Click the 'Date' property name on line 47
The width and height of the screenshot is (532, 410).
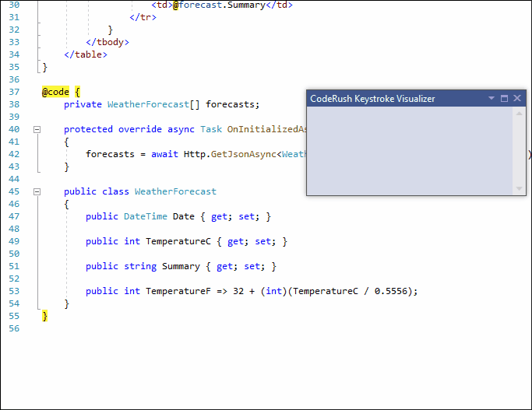point(184,216)
